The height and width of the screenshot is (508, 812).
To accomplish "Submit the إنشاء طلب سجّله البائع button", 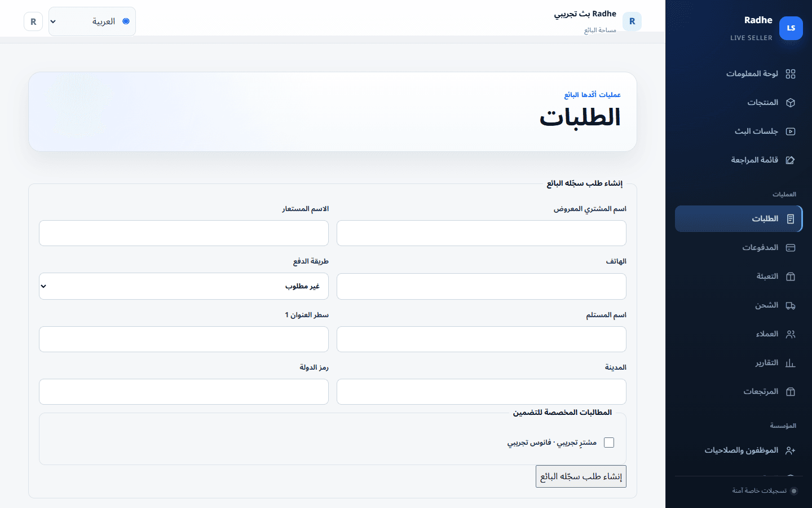I will click(581, 476).
